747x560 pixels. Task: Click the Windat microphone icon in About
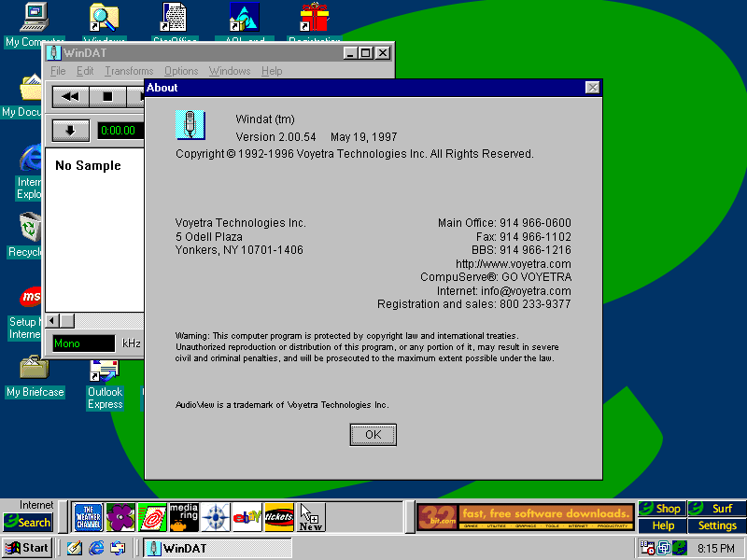190,125
